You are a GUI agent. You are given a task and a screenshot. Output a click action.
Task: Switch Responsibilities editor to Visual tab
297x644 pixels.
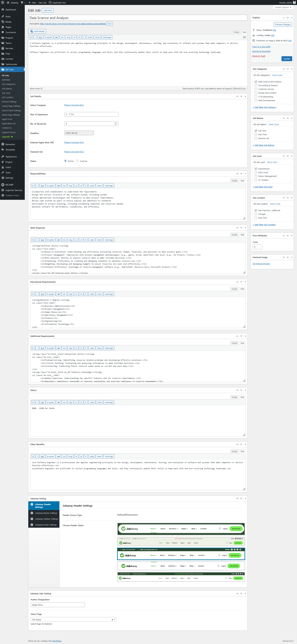234,180
